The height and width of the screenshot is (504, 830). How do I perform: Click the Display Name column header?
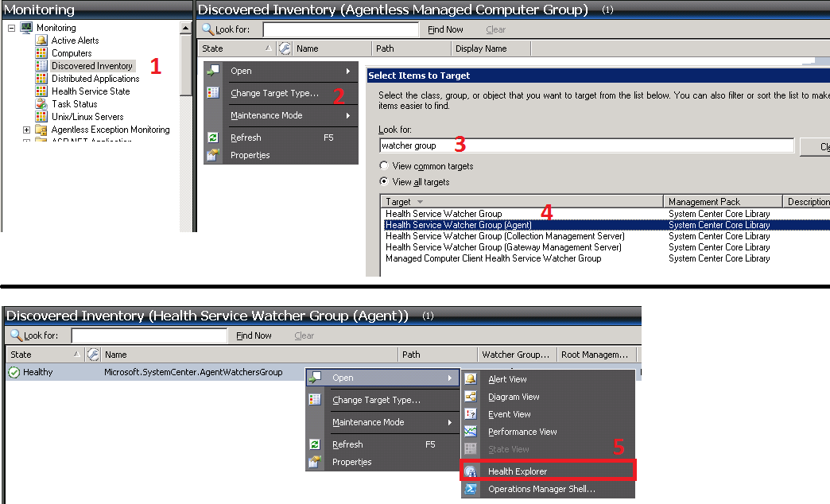pos(491,48)
